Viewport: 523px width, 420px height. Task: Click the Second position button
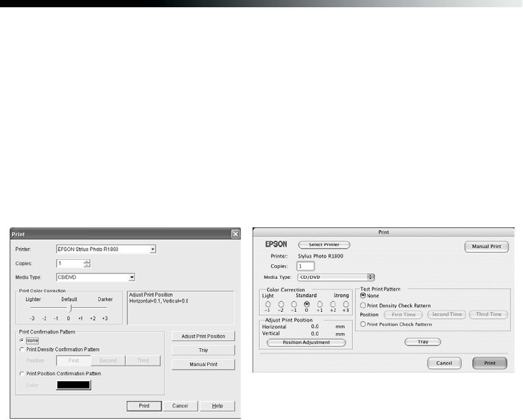coord(108,361)
